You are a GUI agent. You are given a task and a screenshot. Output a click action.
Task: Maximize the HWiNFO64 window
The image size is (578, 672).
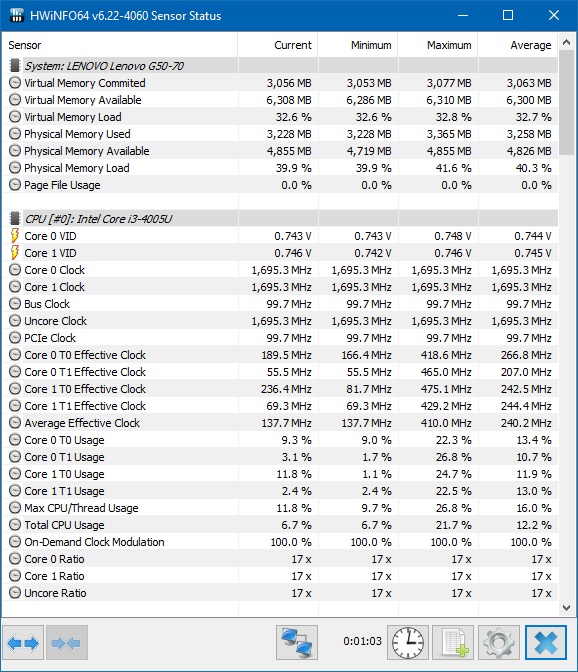pyautogui.click(x=508, y=15)
